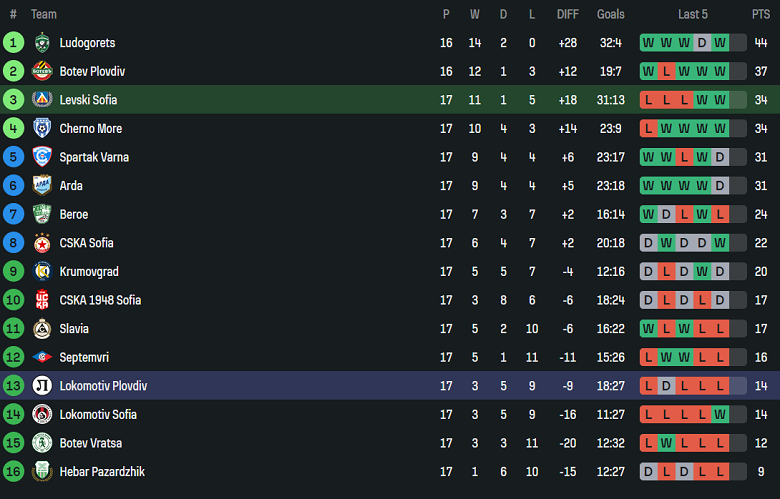Click the Botev Plovdiv club crest

pos(42,71)
